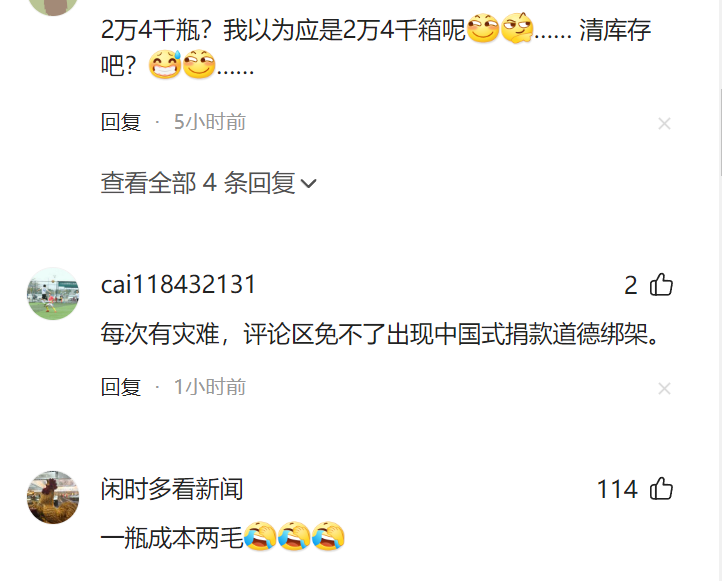The height and width of the screenshot is (581, 722).
Task: Like the comment by cai118432131
Action: [x=661, y=285]
